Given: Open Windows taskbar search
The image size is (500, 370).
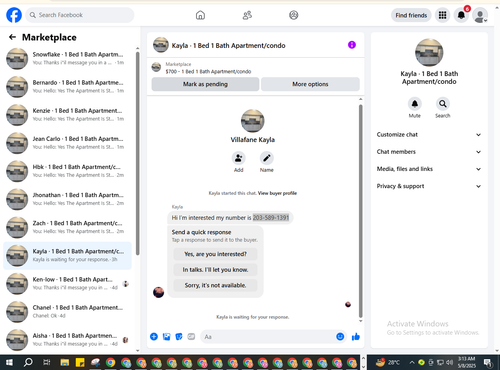Looking at the screenshot, I should click(x=28, y=362).
